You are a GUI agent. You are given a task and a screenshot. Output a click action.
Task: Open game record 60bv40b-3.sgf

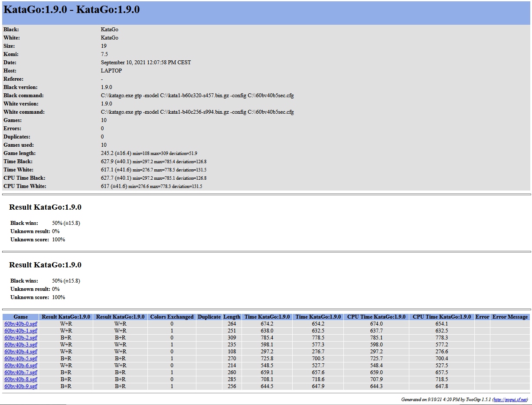[21, 345]
